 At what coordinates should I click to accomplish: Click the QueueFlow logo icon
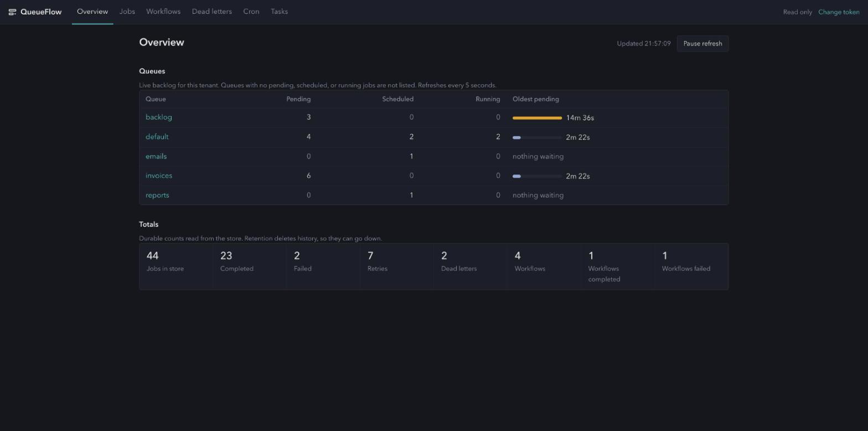tap(12, 12)
